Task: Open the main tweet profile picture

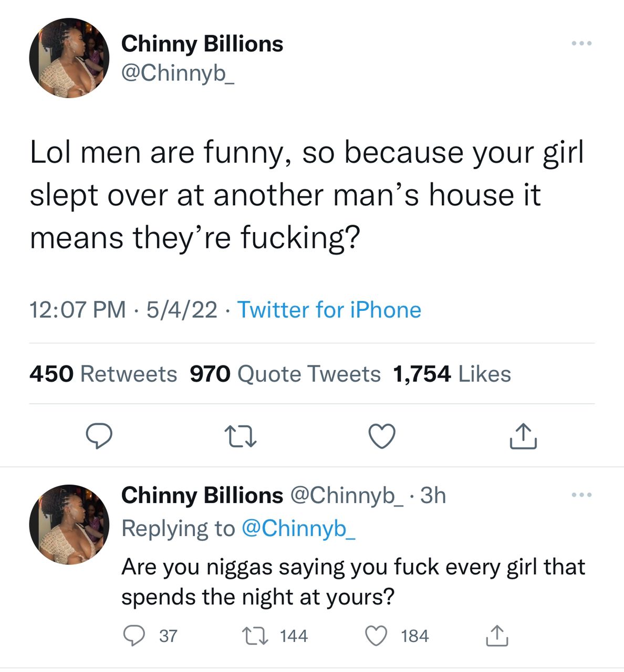Action: pos(69,58)
